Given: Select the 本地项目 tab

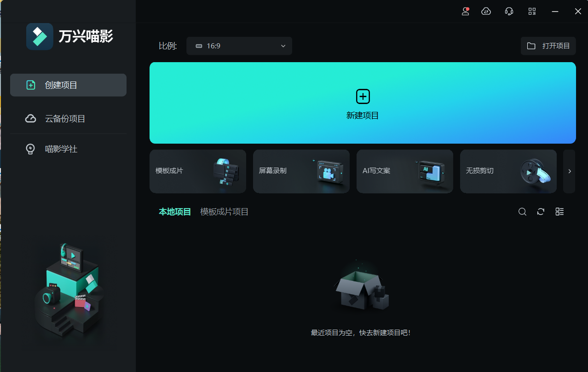Looking at the screenshot, I should tap(175, 211).
